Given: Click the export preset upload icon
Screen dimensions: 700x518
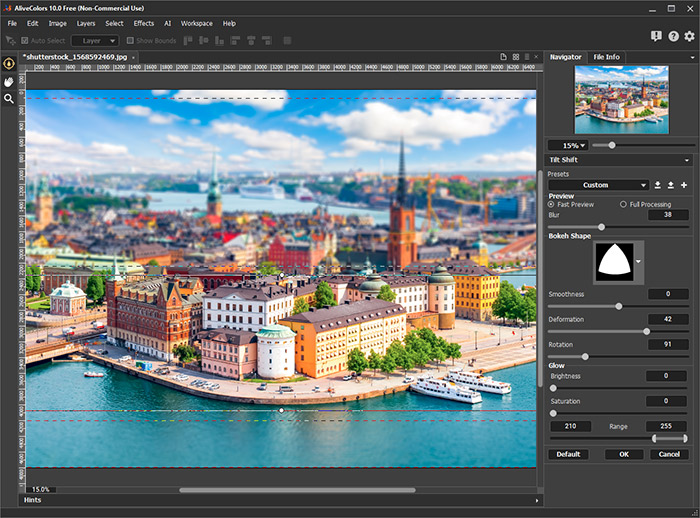Looking at the screenshot, I should coord(671,185).
